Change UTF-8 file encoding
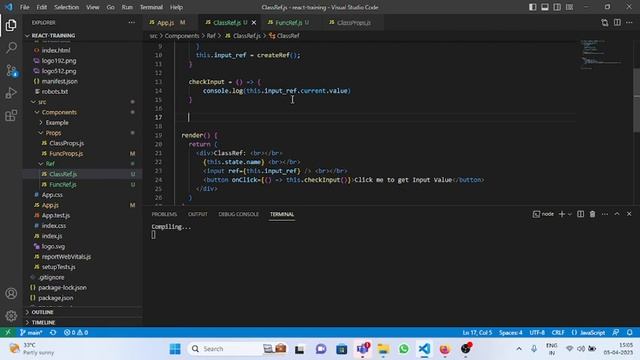 537,333
